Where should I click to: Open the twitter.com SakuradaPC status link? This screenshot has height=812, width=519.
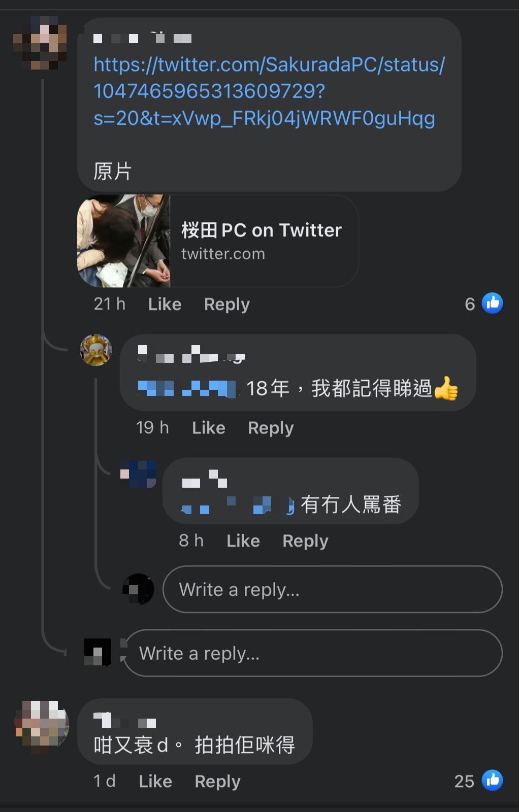click(269, 91)
